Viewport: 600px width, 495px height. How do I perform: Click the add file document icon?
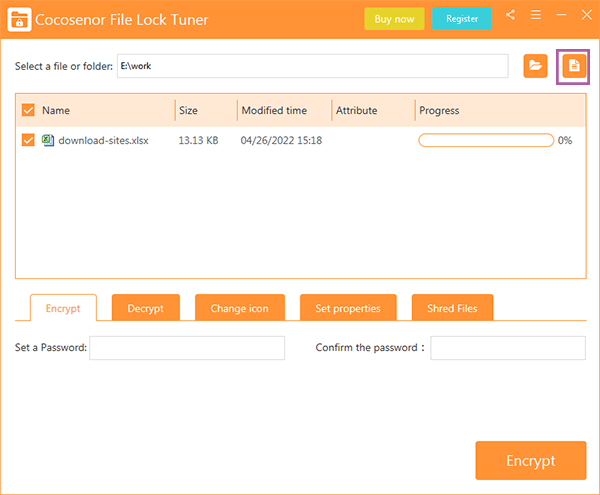click(574, 66)
